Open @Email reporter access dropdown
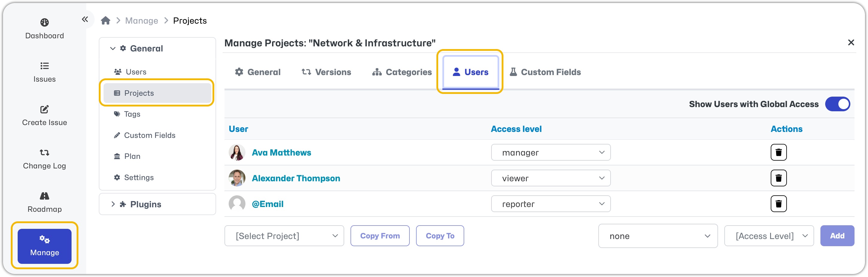This screenshot has height=277, width=868. 551,204
